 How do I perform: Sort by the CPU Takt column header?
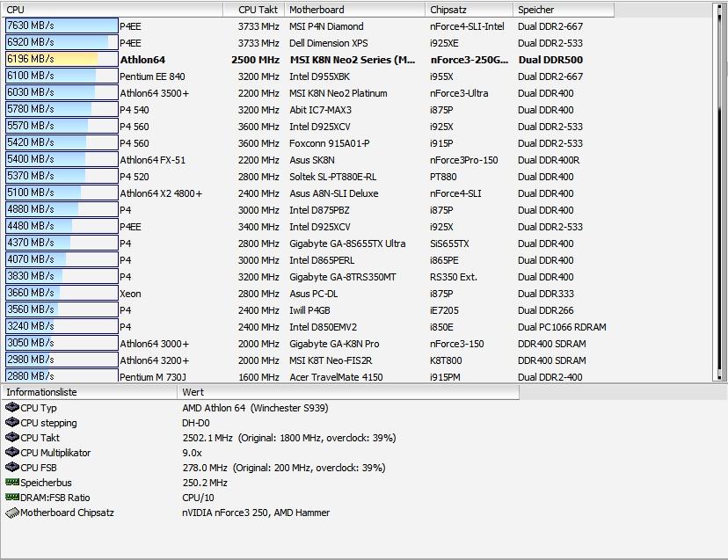(x=259, y=10)
